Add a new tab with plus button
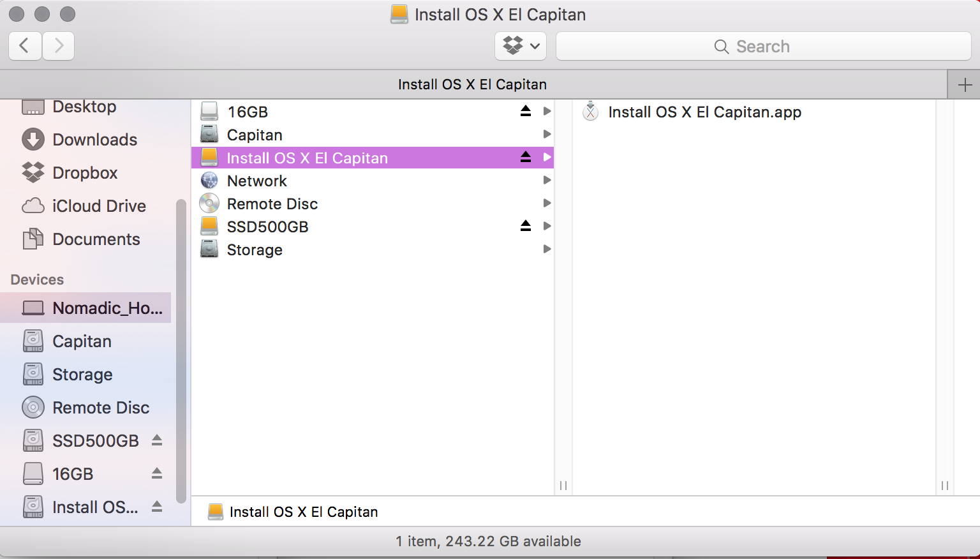The image size is (980, 559). (x=965, y=84)
